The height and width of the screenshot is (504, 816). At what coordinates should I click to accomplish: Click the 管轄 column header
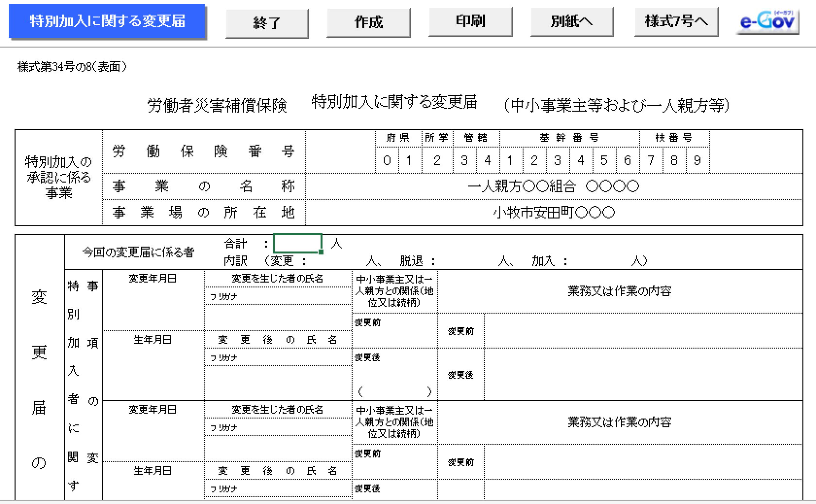pos(476,138)
